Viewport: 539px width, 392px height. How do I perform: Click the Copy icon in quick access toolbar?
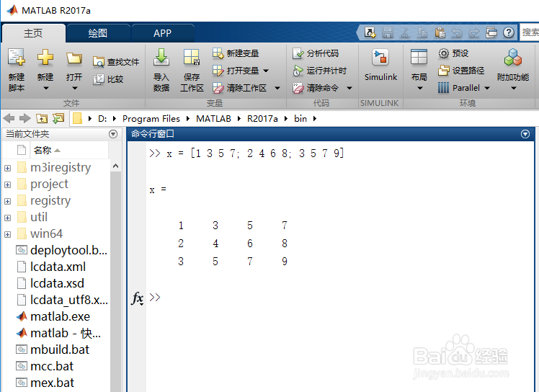point(422,32)
